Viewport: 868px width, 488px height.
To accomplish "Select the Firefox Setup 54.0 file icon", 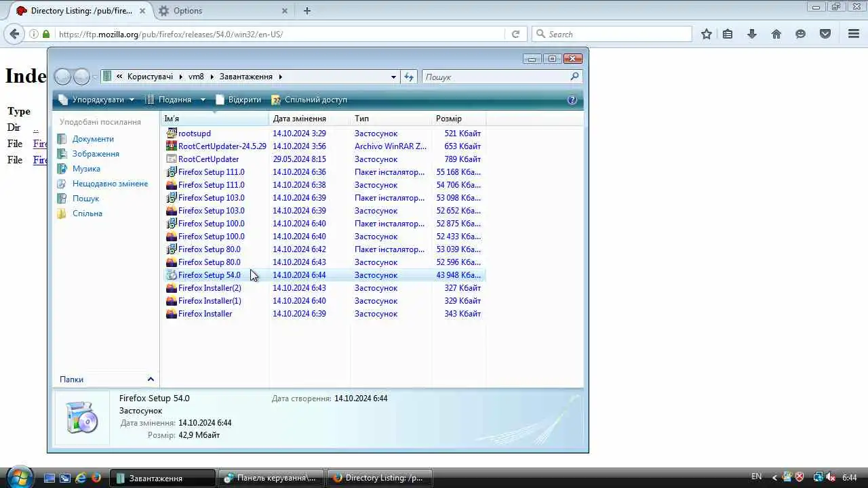I will 172,275.
